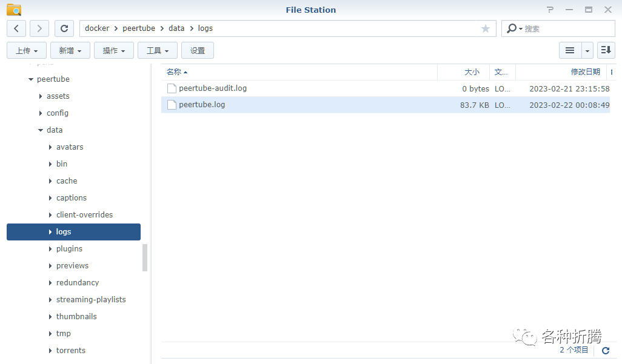
Task: Sort by 名称 column header
Action: pos(174,71)
